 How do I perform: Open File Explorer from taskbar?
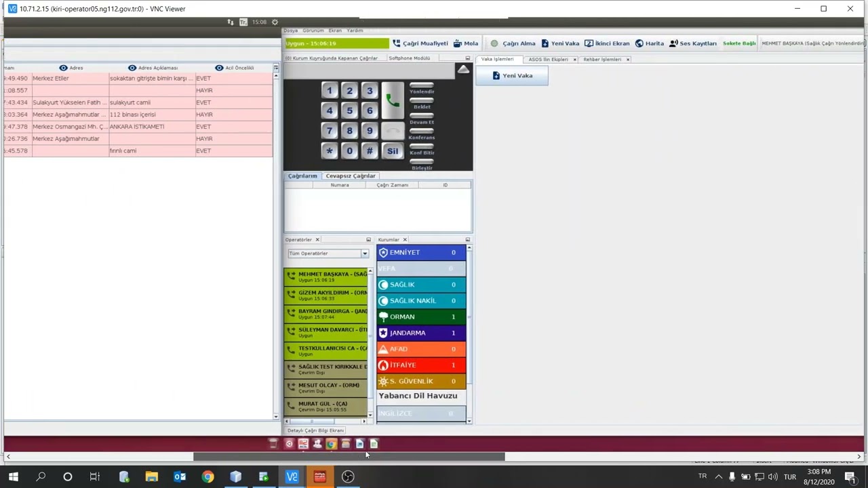tap(151, 477)
